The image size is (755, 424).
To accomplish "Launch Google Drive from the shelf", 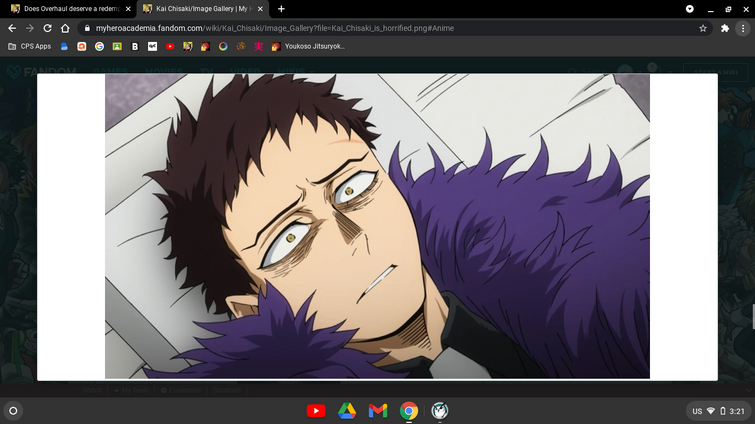I will (x=347, y=411).
